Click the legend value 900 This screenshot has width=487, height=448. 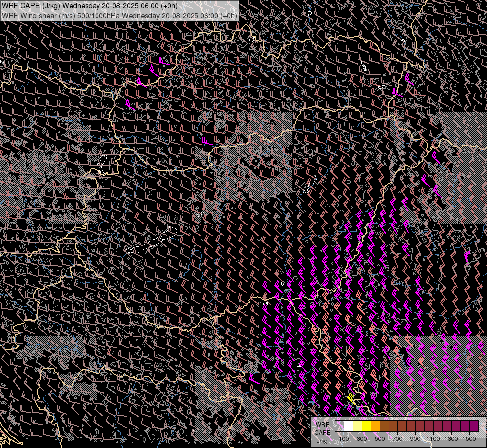pos(415,439)
